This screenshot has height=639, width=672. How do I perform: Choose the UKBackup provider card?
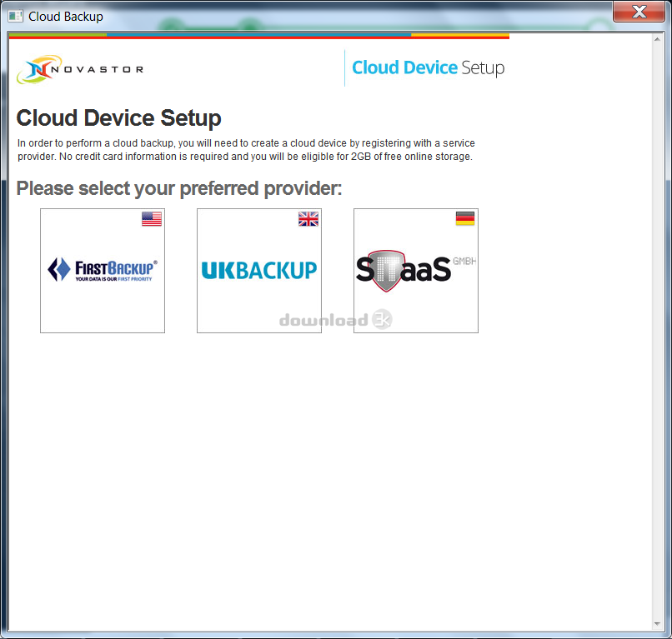(259, 271)
